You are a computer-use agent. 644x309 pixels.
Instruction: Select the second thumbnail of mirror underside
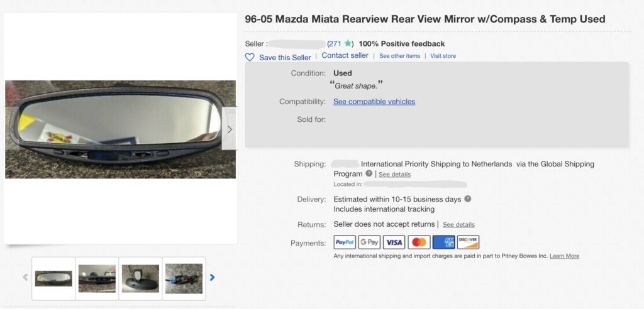(97, 278)
